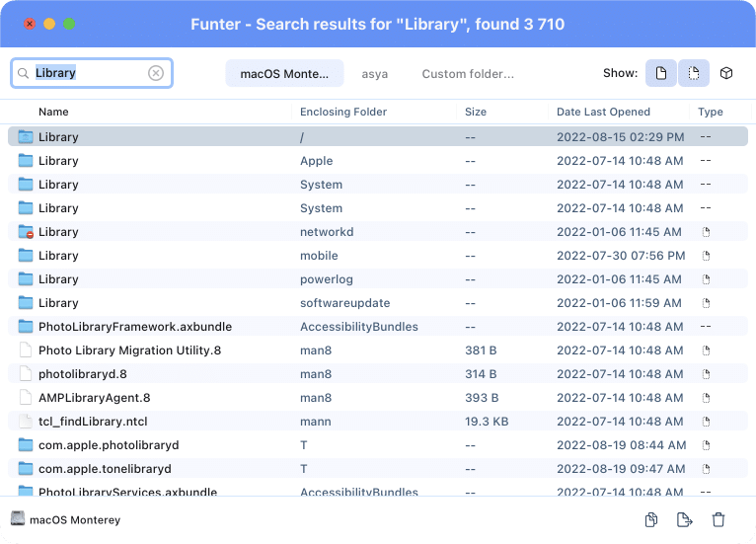The height and width of the screenshot is (544, 756).
Task: Toggle showing regular files
Action: [x=661, y=73]
